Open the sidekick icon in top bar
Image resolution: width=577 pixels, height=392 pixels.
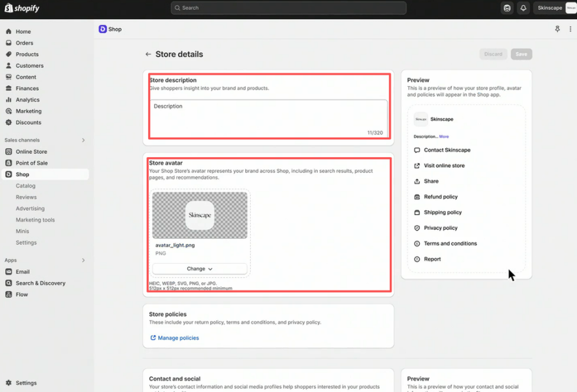coord(507,8)
